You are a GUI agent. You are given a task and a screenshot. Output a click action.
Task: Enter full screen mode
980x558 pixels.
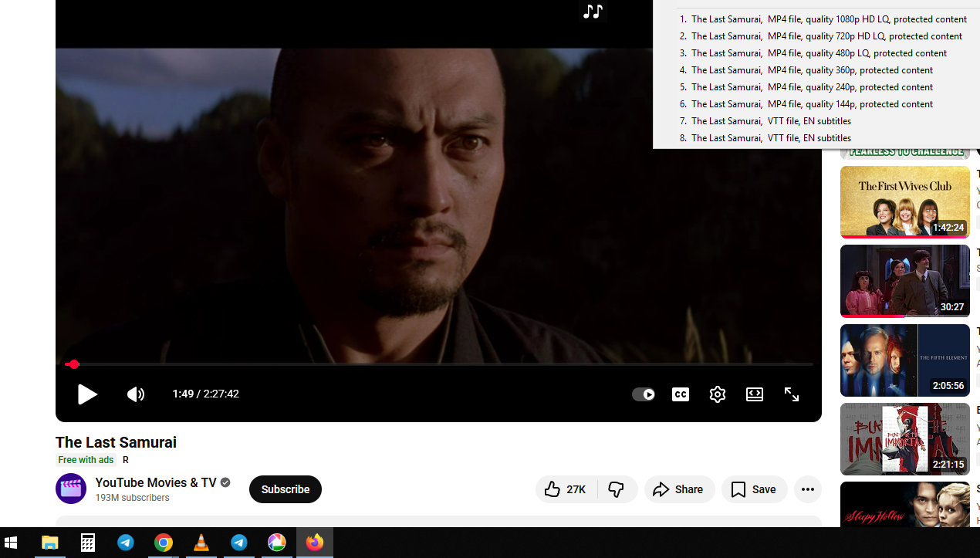[x=792, y=394]
